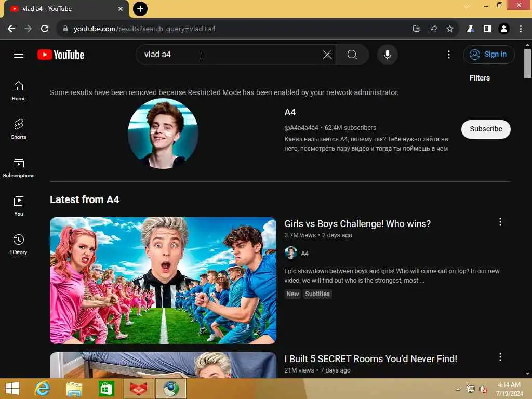Open the A4 channel name under Girls vs Boys
The image size is (532, 399).
[304, 254]
